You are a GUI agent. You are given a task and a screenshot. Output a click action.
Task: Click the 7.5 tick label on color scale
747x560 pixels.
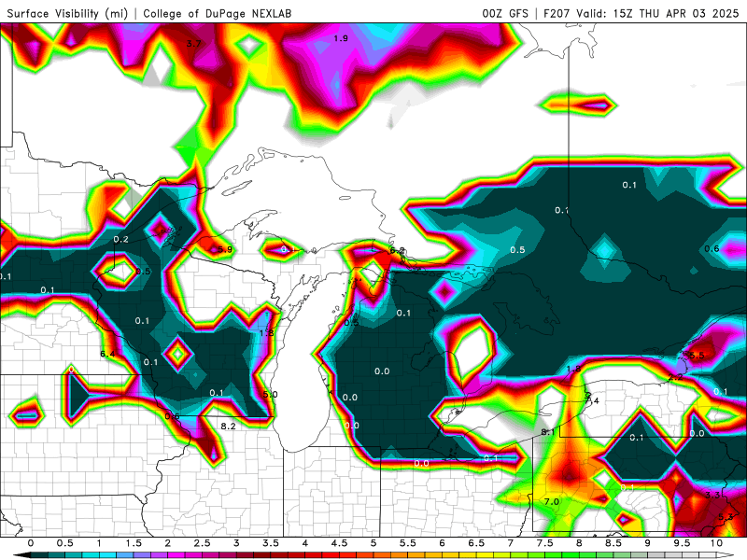(544, 543)
